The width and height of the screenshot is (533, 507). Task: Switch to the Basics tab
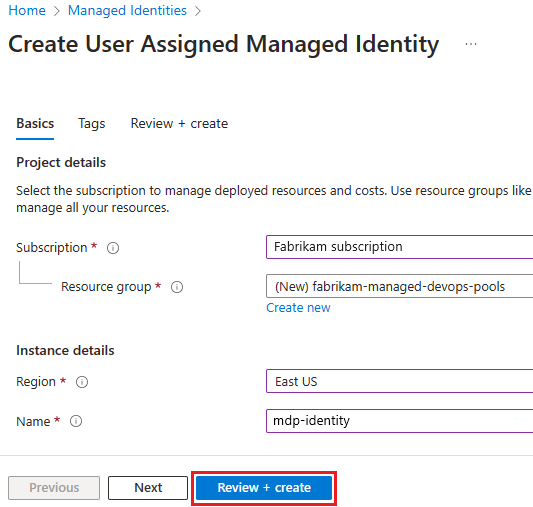35,123
